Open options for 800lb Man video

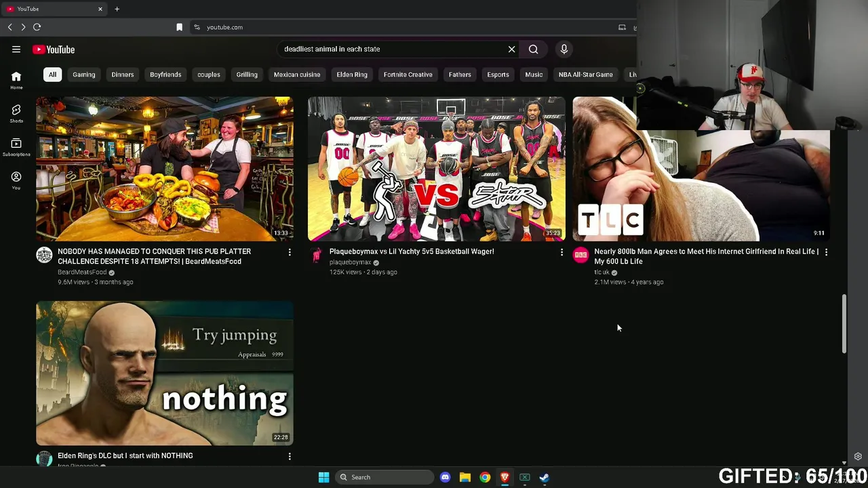click(x=826, y=252)
